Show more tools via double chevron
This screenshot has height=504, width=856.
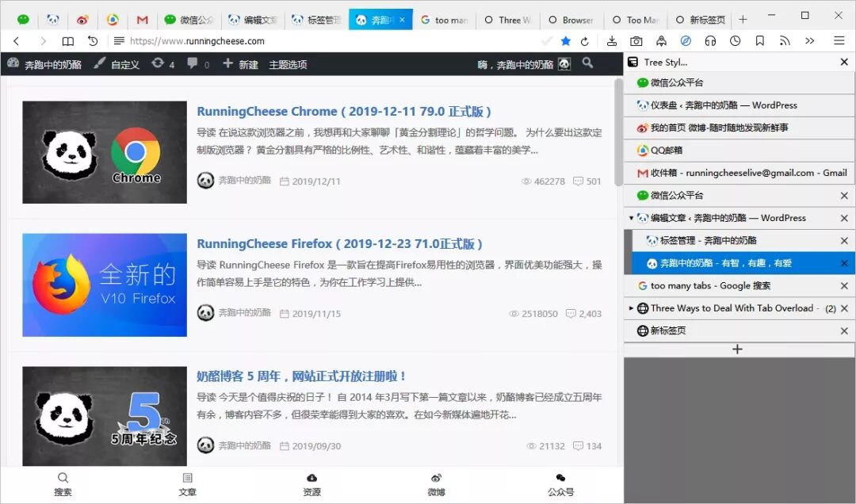pos(809,41)
